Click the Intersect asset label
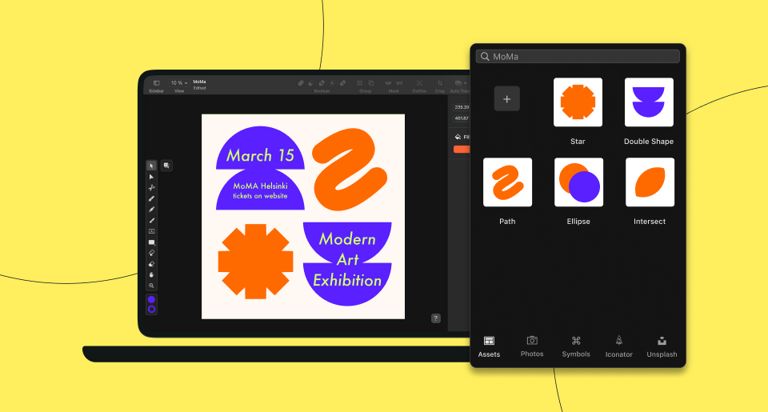The width and height of the screenshot is (768, 412). pos(649,221)
